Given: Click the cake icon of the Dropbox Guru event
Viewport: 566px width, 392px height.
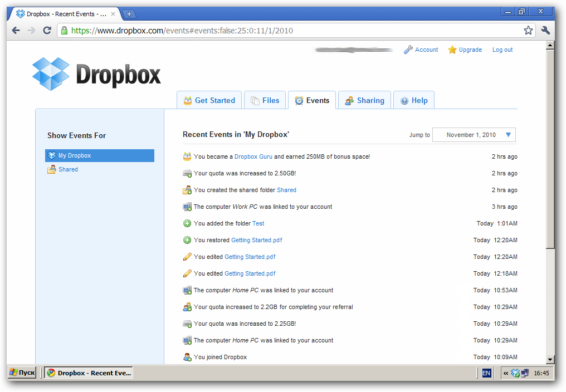Looking at the screenshot, I should pos(187,156).
